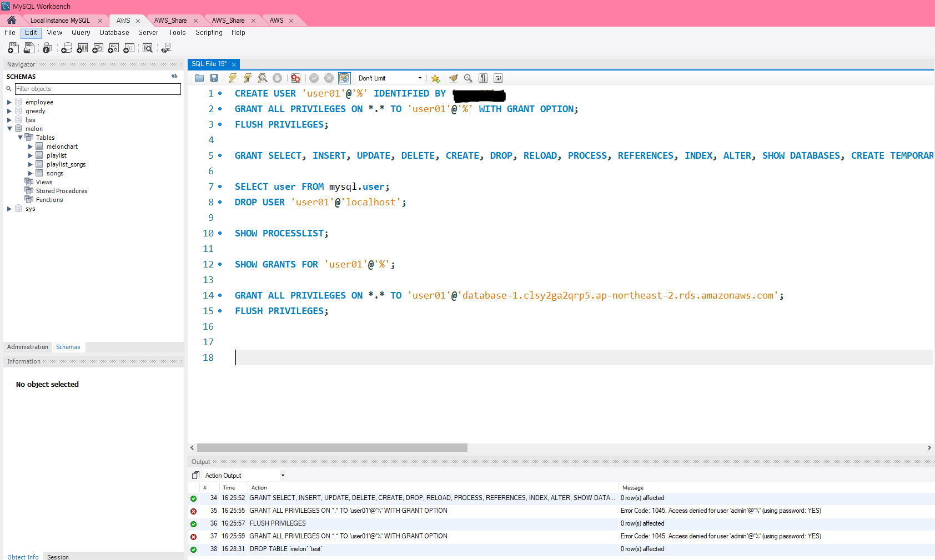The width and height of the screenshot is (935, 560).
Task: Create a new table icon
Action: (82, 48)
